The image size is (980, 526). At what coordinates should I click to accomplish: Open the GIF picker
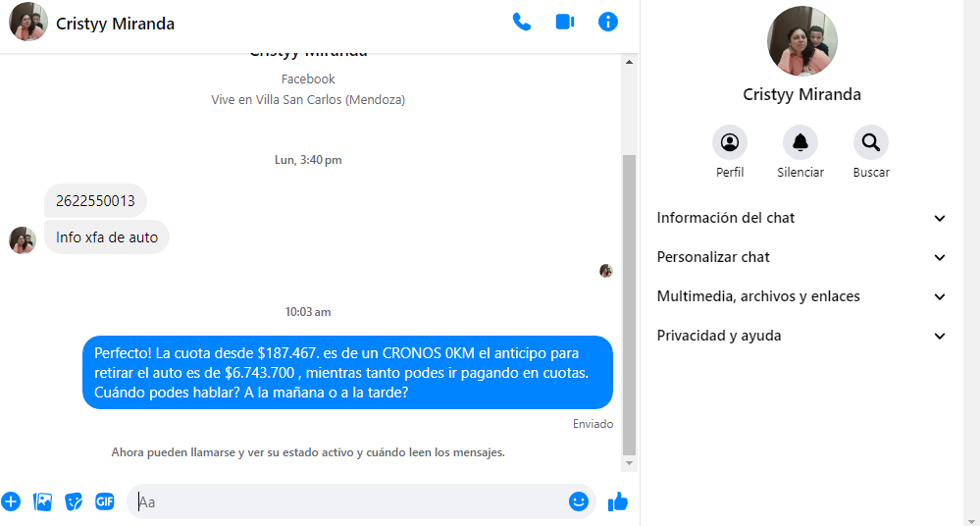point(105,501)
